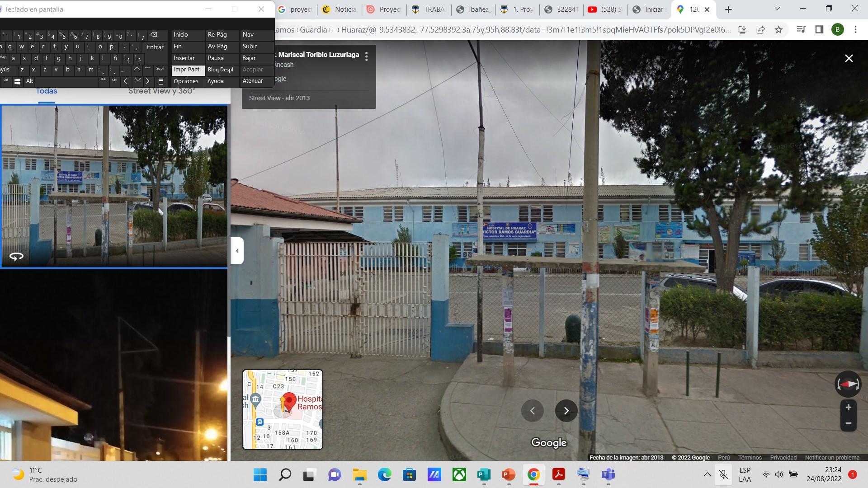Open the Términos link
This screenshot has height=488, width=868.
pos(750,457)
